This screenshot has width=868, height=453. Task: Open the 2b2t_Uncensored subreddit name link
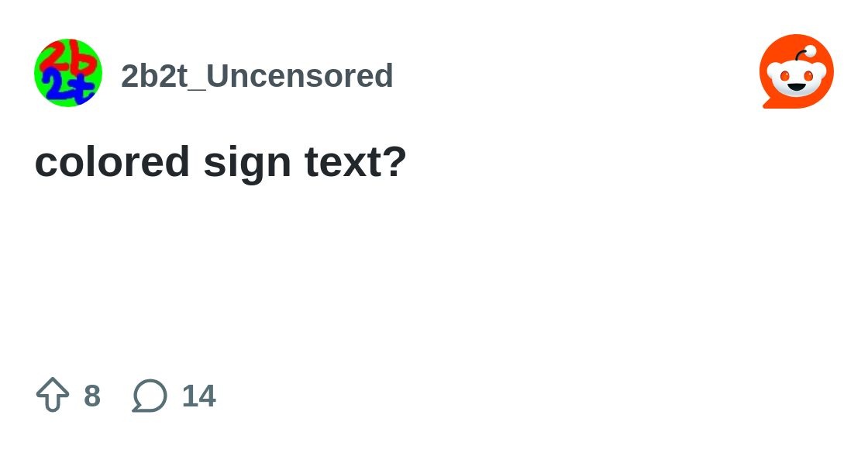tap(257, 76)
